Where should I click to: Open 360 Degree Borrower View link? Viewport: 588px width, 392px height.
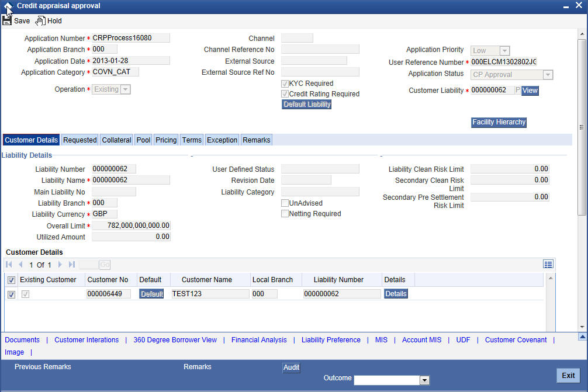[x=175, y=340]
